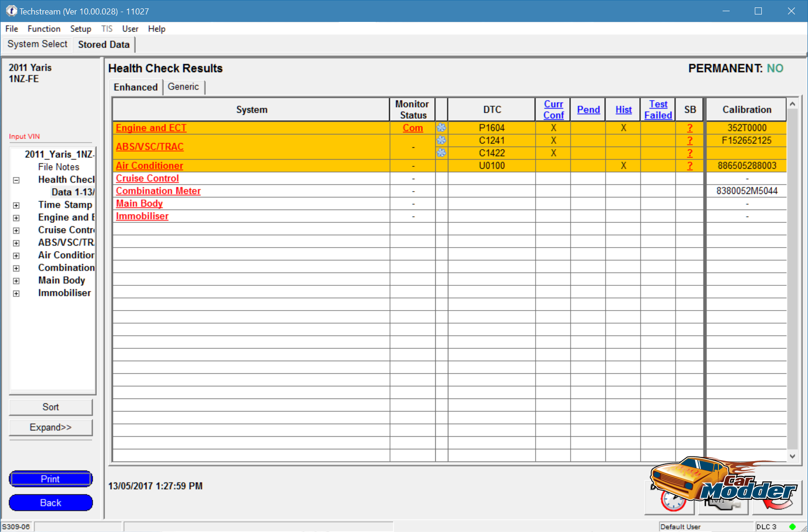Click the engine icon button at bottom
808x532 pixels.
tap(723, 498)
